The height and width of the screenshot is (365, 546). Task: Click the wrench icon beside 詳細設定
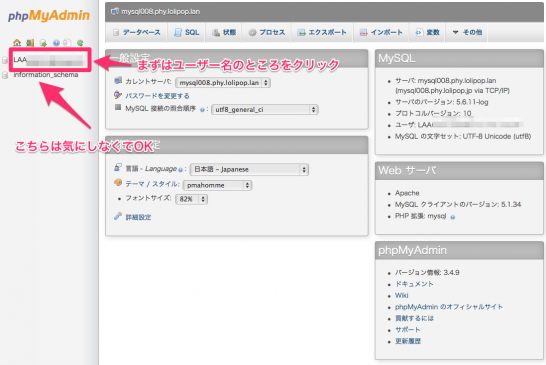click(x=118, y=216)
